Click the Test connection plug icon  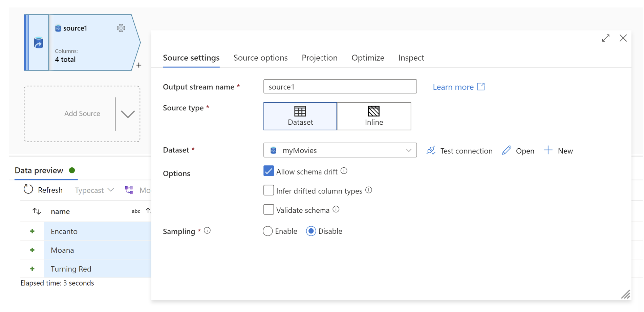pyautogui.click(x=431, y=150)
